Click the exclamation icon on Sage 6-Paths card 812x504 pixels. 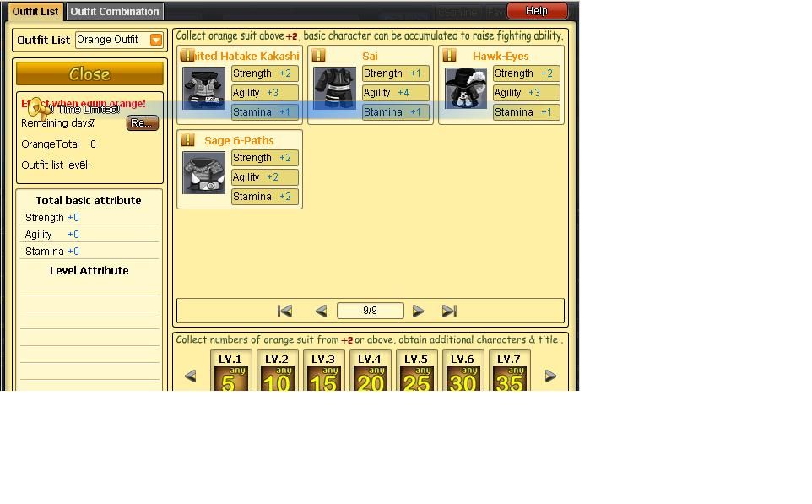click(187, 139)
